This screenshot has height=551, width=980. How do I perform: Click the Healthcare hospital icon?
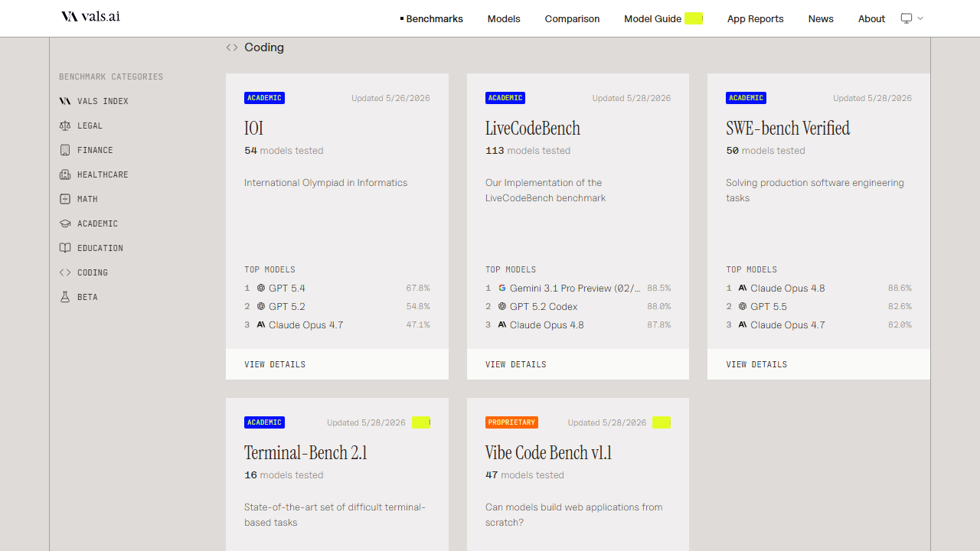(65, 174)
